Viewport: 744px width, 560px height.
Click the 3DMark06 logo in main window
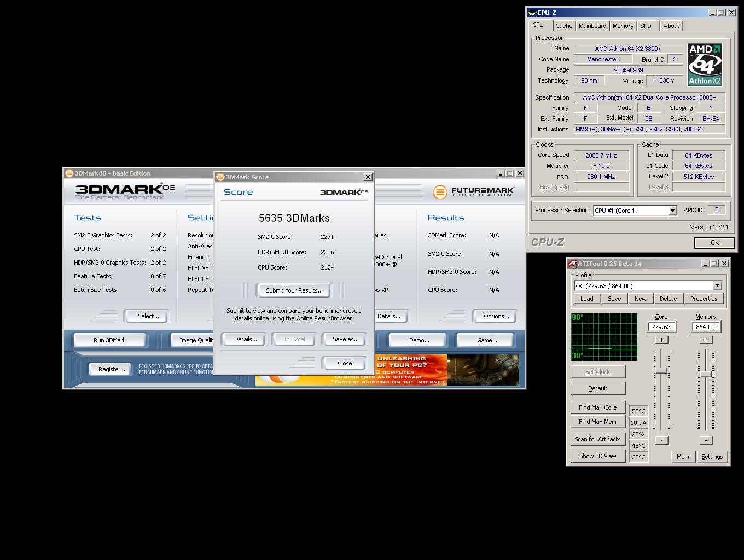pyautogui.click(x=125, y=191)
